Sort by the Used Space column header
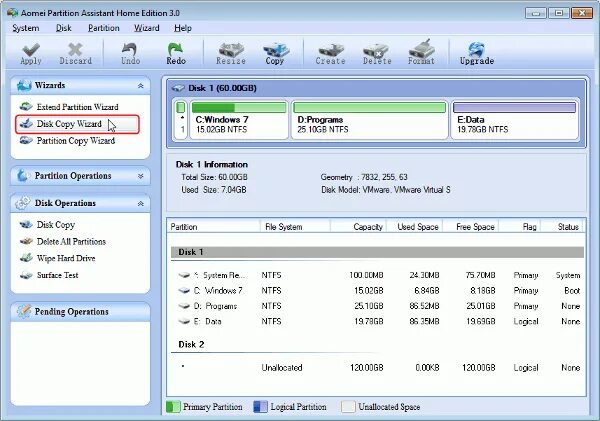This screenshot has width=600, height=421. (415, 227)
